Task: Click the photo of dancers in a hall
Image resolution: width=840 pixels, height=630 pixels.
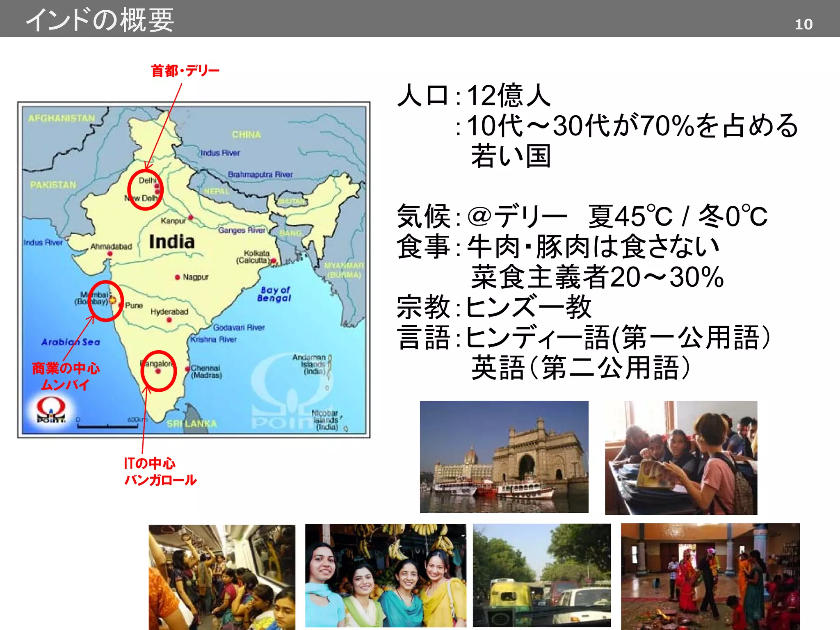Action: (710, 577)
